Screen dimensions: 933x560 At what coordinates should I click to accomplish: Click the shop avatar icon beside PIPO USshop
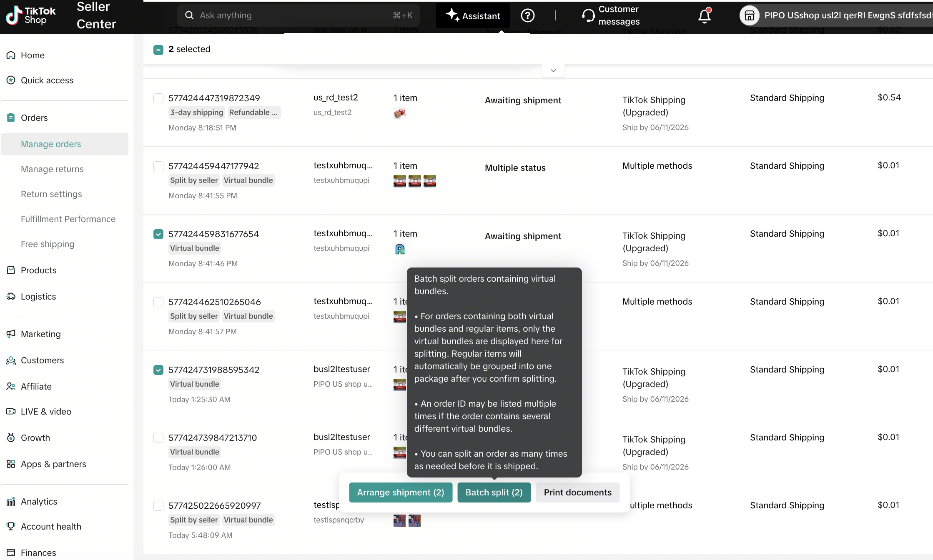(x=750, y=15)
